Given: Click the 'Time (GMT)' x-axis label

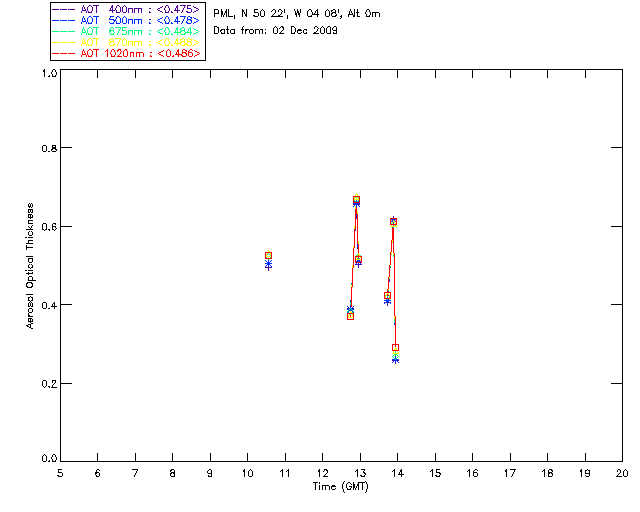Looking at the screenshot, I should pyautogui.click(x=340, y=487).
